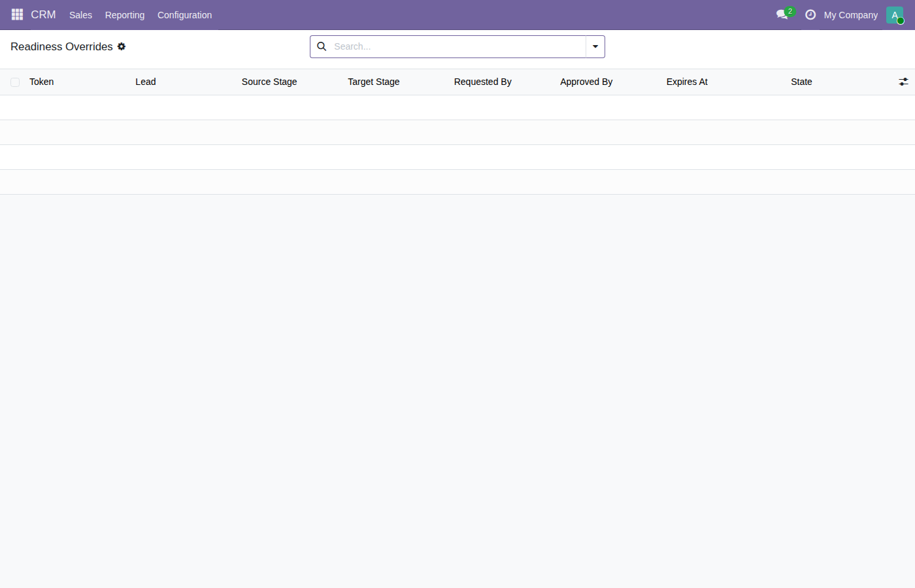The height and width of the screenshot is (588, 915).
Task: Switch company via My Company
Action: click(x=850, y=15)
